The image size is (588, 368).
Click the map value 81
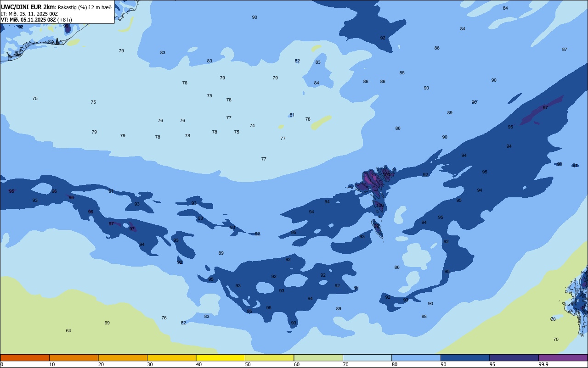[x=292, y=115]
